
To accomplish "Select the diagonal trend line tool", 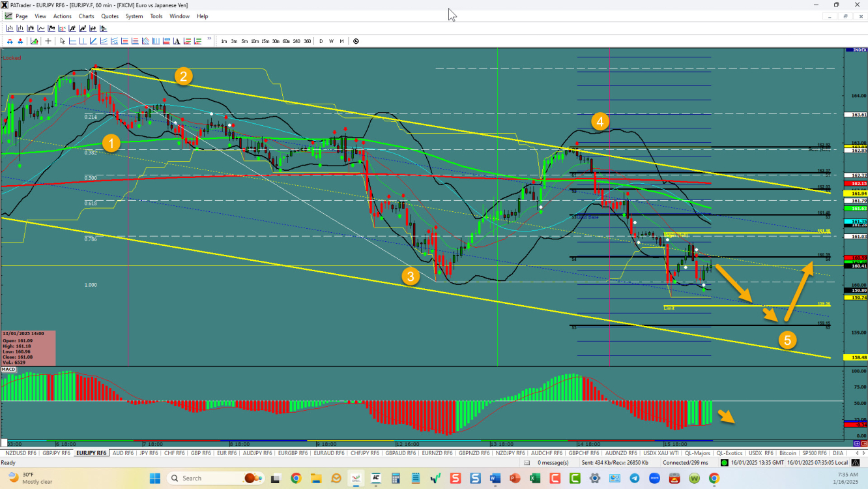I will click(93, 41).
